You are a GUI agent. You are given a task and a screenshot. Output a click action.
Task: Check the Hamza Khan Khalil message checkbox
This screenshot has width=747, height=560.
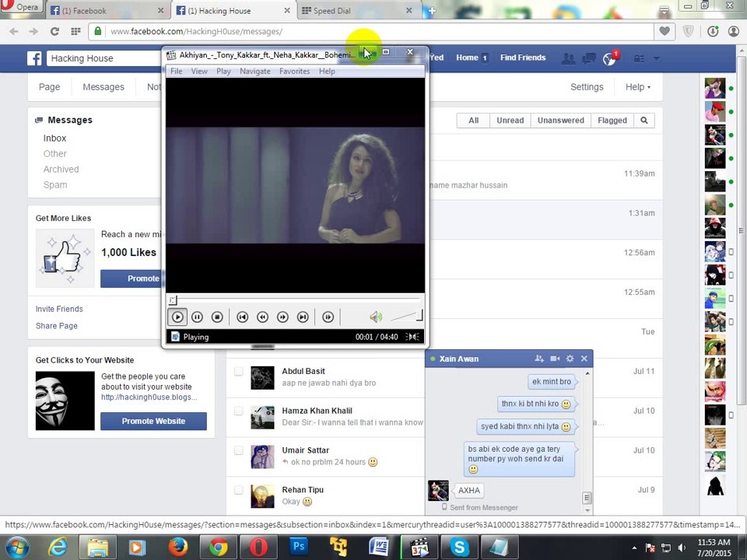click(239, 411)
